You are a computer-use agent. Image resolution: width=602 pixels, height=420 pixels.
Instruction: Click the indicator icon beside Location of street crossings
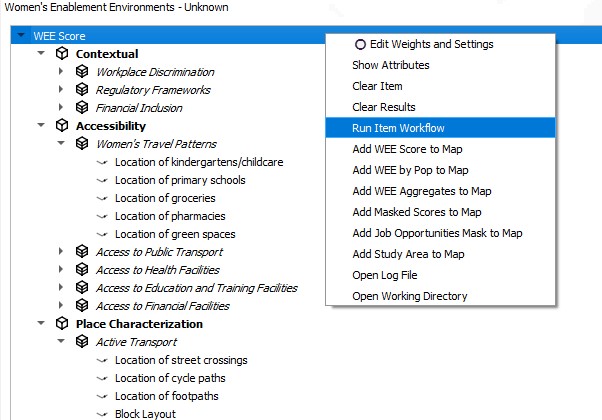[x=102, y=360]
